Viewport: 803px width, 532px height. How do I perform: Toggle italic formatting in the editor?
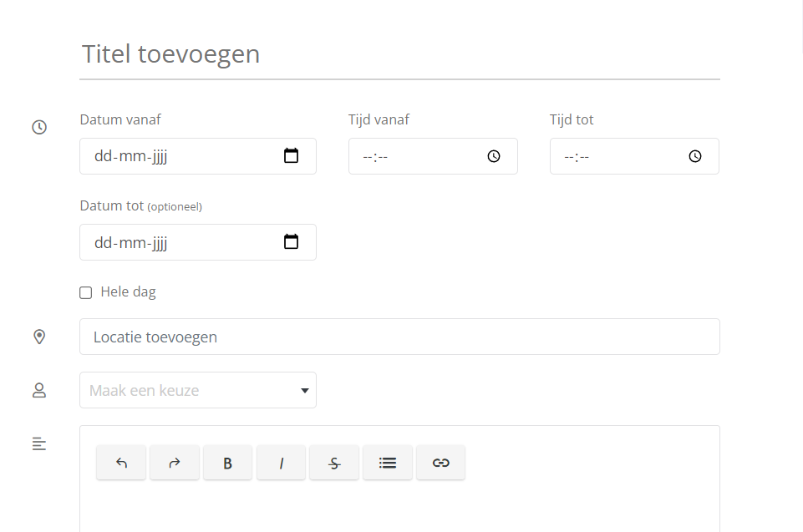pyautogui.click(x=281, y=463)
